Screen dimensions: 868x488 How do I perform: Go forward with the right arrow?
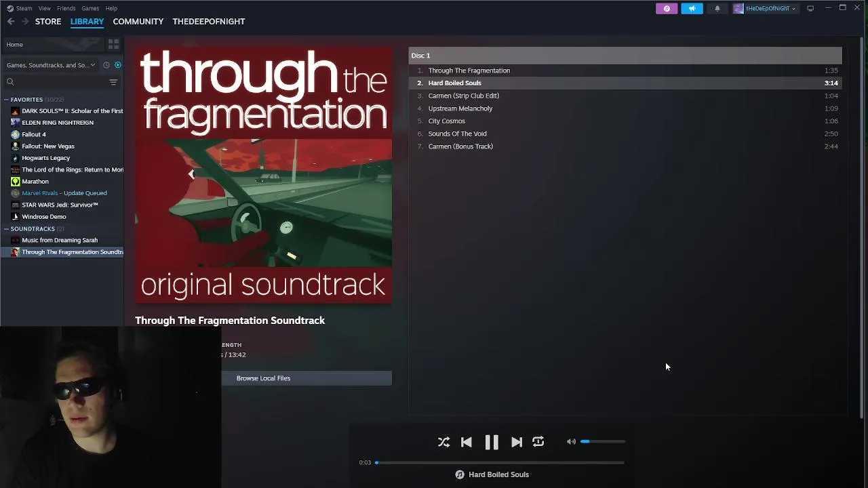pos(25,22)
